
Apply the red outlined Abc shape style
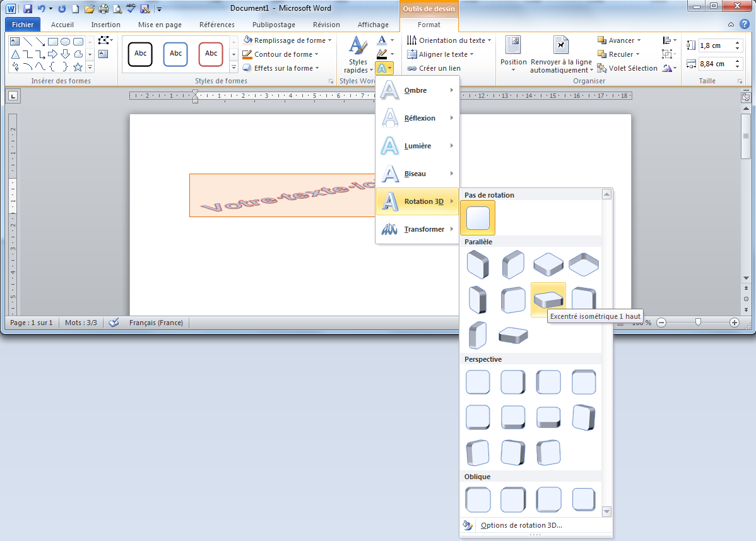pyautogui.click(x=211, y=54)
